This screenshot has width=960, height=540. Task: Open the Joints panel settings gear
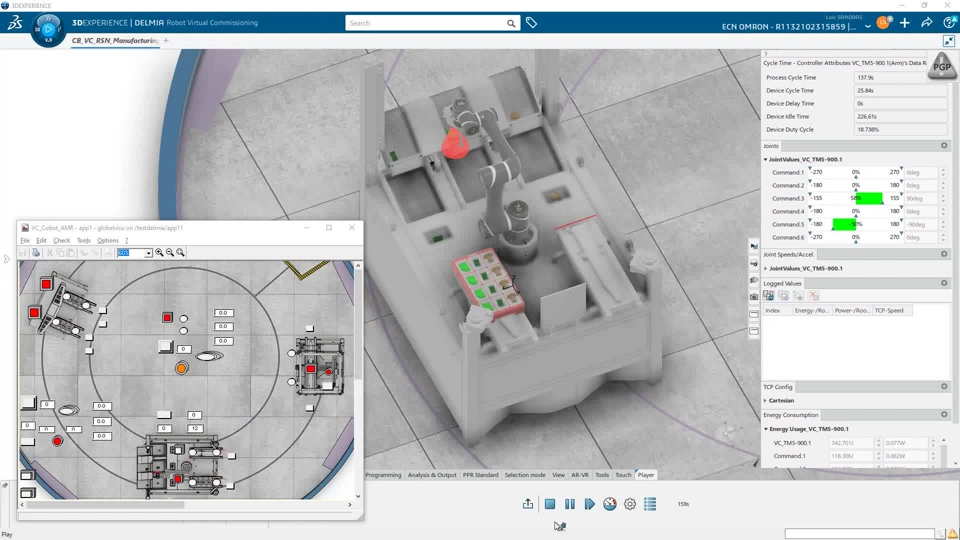coord(944,146)
